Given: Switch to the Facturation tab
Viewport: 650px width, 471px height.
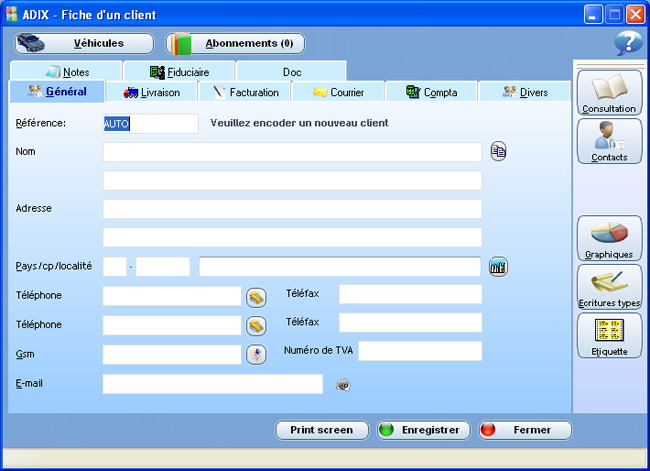Looking at the screenshot, I should click(x=245, y=92).
